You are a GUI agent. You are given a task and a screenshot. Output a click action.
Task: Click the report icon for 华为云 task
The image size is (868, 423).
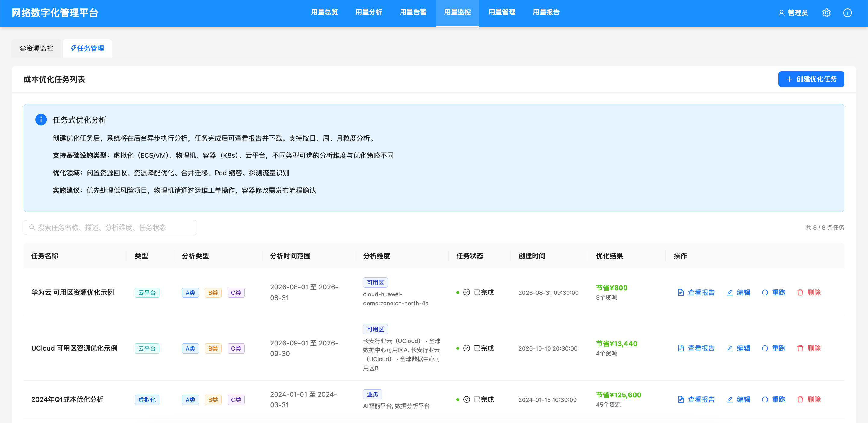[x=681, y=292]
